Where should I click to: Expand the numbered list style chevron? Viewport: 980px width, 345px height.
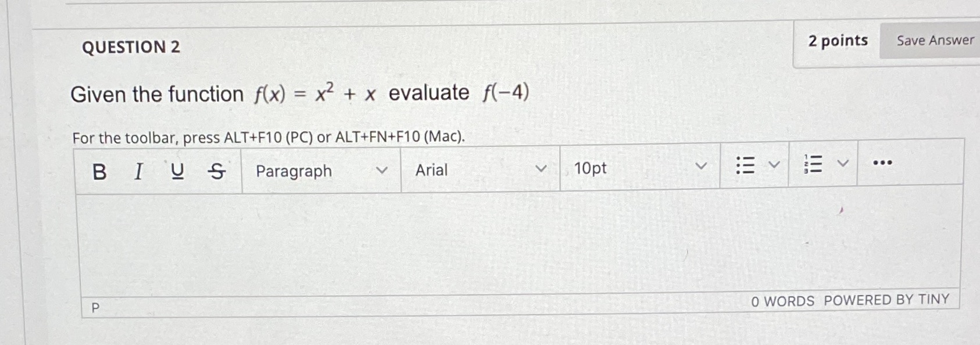pos(843,164)
